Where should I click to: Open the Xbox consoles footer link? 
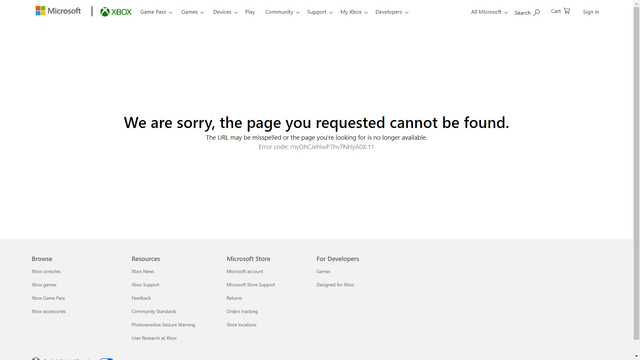(x=46, y=271)
